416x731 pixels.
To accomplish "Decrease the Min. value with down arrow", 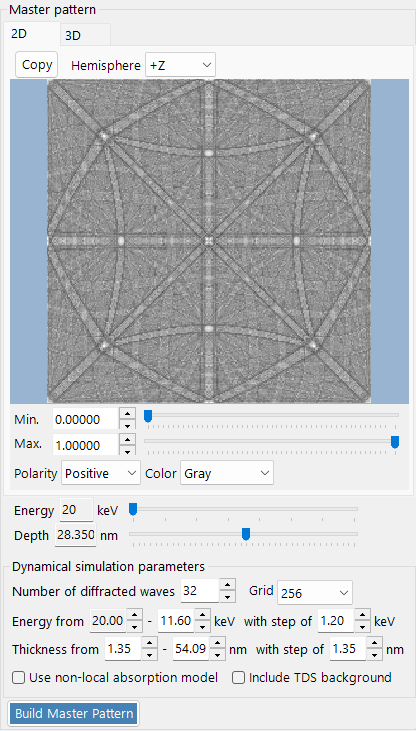I will pyautogui.click(x=127, y=425).
